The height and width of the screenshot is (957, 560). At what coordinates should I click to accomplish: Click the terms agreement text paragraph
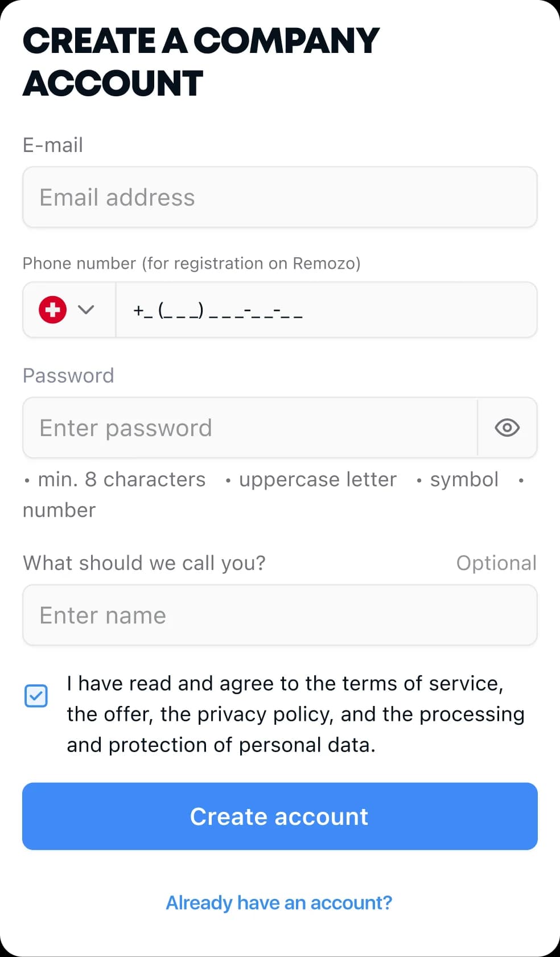point(295,714)
